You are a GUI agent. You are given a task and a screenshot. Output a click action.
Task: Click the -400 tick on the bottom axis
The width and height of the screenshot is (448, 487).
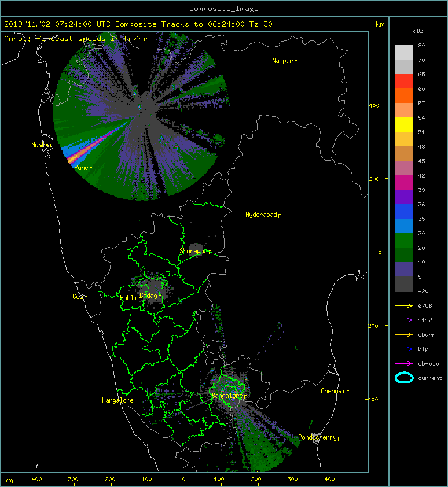[x=35, y=479]
